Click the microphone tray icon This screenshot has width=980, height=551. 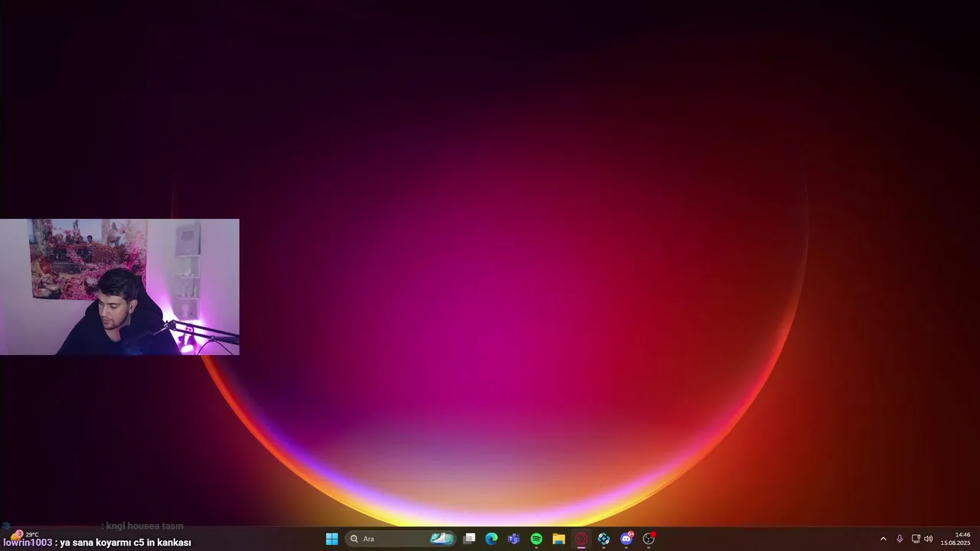point(900,539)
